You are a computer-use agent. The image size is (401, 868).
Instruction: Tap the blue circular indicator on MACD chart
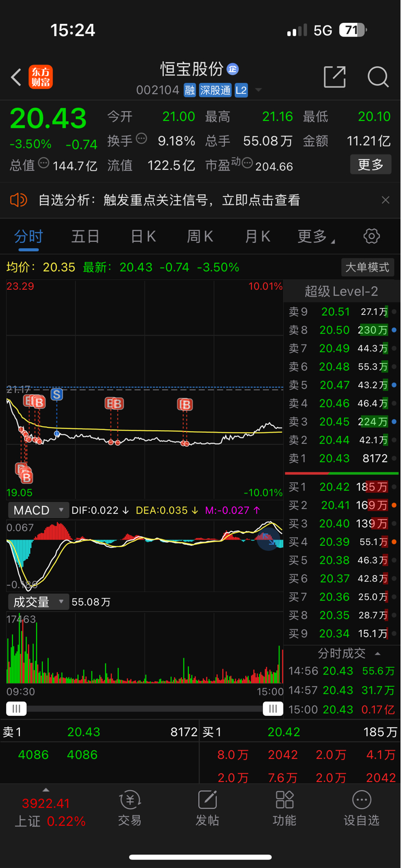[x=269, y=539]
